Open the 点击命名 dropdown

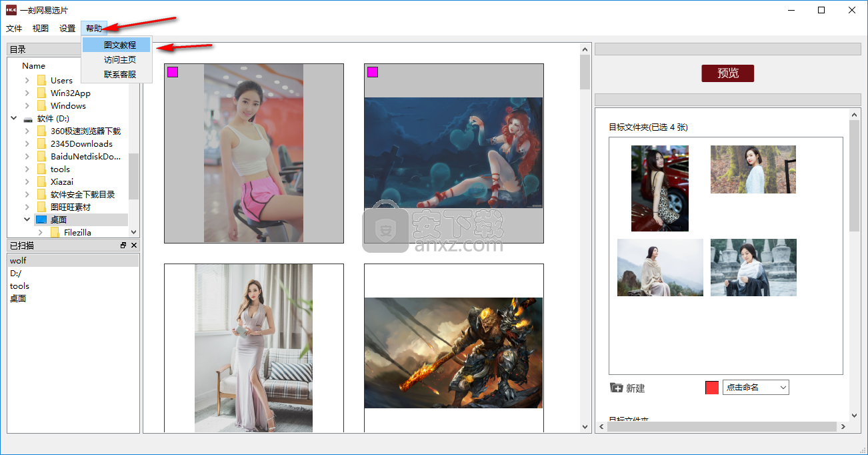(756, 388)
